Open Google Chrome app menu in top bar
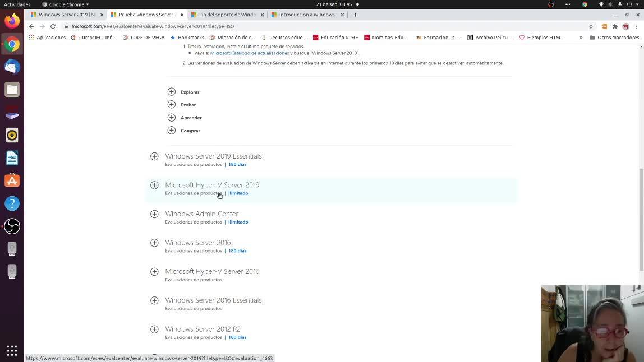This screenshot has height=362, width=644. click(x=66, y=4)
